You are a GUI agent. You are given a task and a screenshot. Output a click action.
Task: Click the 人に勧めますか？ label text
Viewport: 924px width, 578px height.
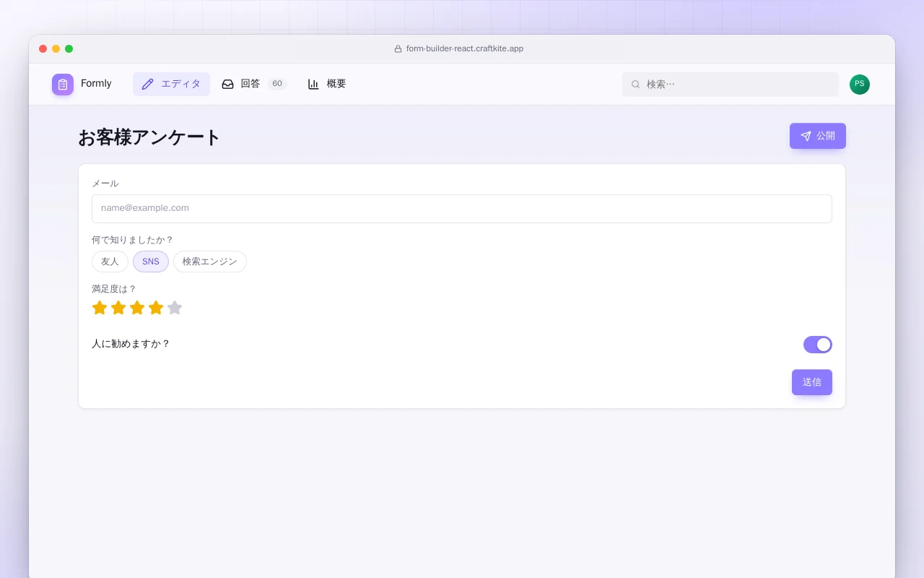pyautogui.click(x=131, y=344)
